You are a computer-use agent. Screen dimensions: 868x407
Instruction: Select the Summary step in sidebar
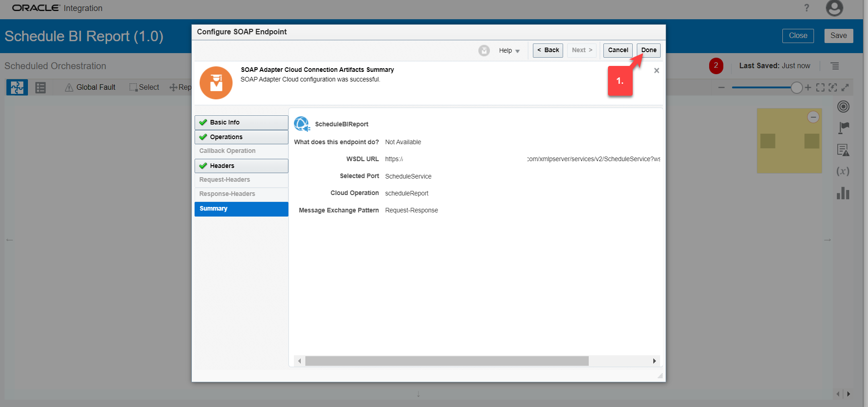point(241,209)
